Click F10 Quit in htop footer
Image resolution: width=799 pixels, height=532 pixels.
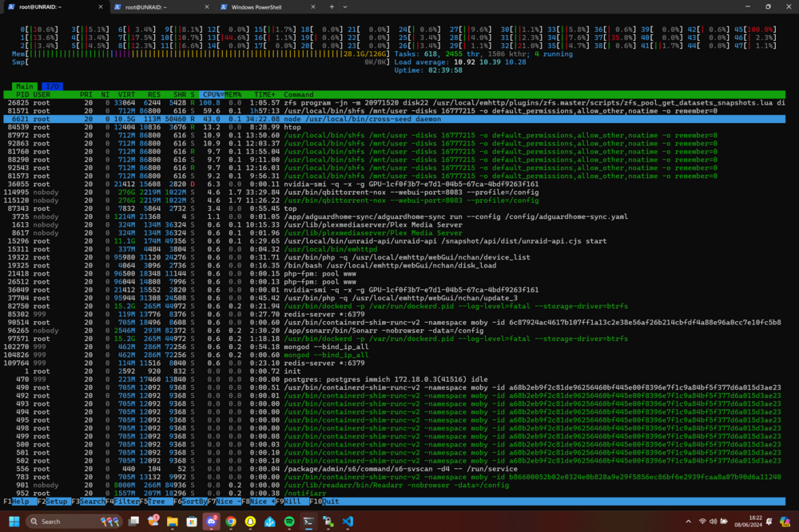(x=324, y=502)
